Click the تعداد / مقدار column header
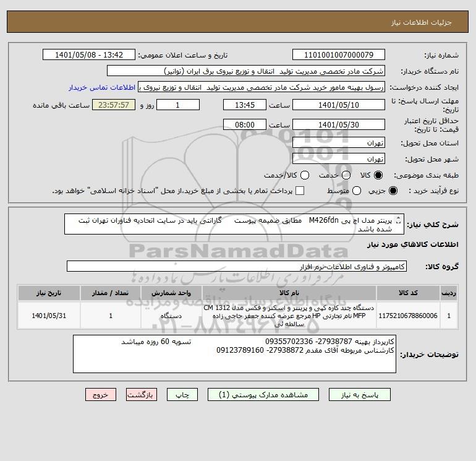Screen dimensions: 476x461 pos(111,293)
